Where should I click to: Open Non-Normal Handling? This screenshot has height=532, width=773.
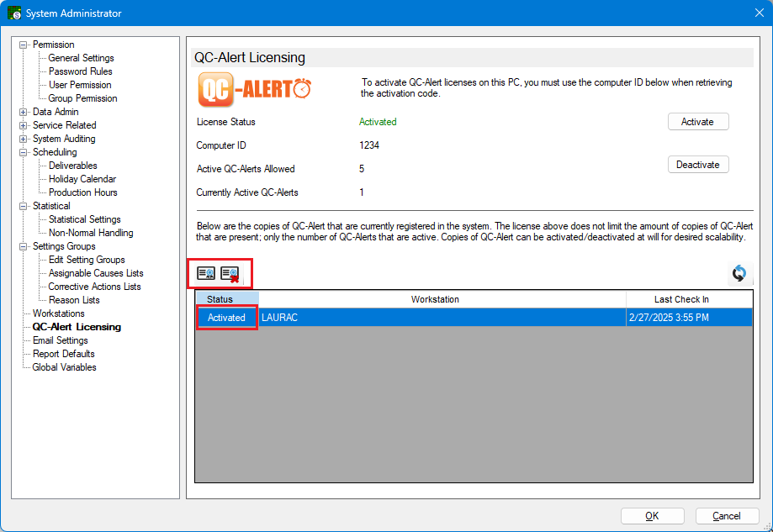tap(91, 233)
